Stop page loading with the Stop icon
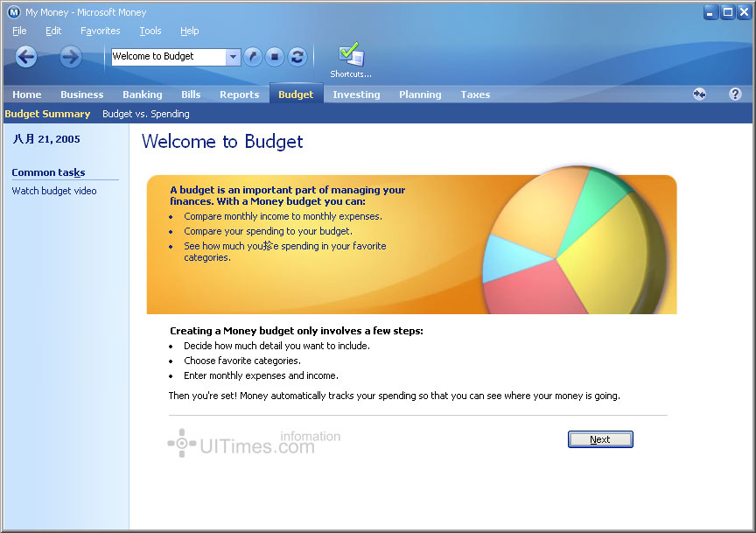This screenshot has width=756, height=533. click(275, 57)
